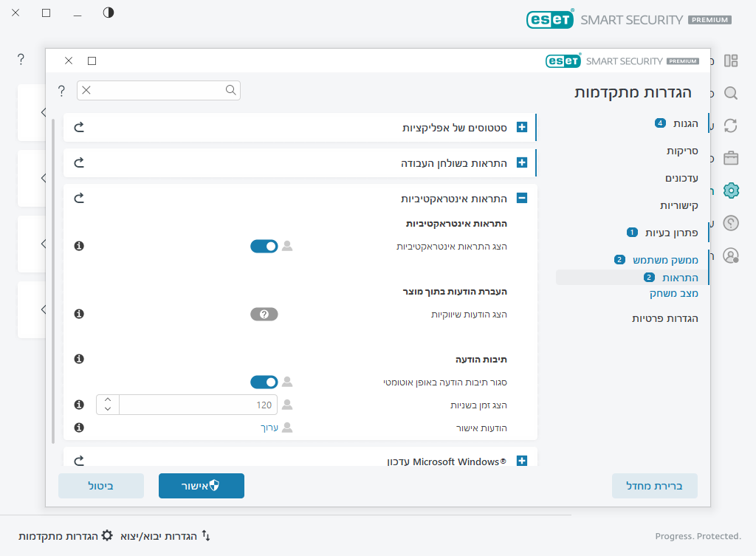Click the אישור confirm button
Screen dimensions: 756x556
pyautogui.click(x=201, y=486)
